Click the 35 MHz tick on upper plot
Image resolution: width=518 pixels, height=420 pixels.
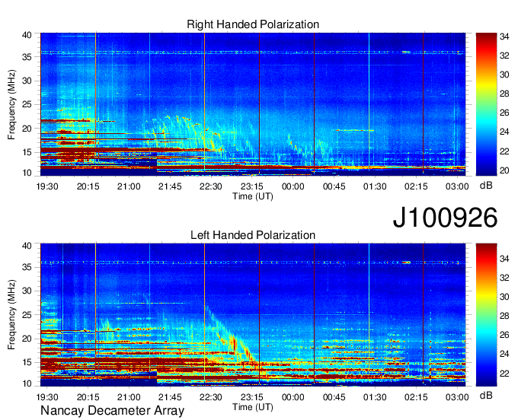click(x=27, y=57)
